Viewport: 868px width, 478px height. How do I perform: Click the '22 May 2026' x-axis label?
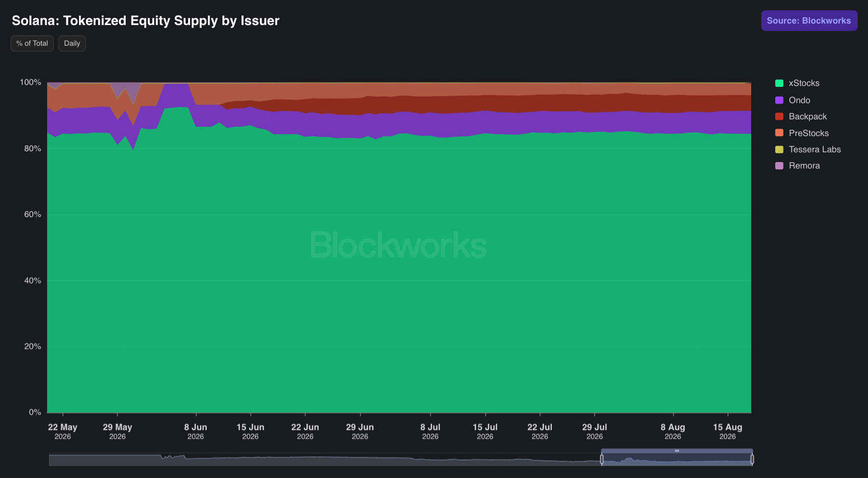(63, 431)
